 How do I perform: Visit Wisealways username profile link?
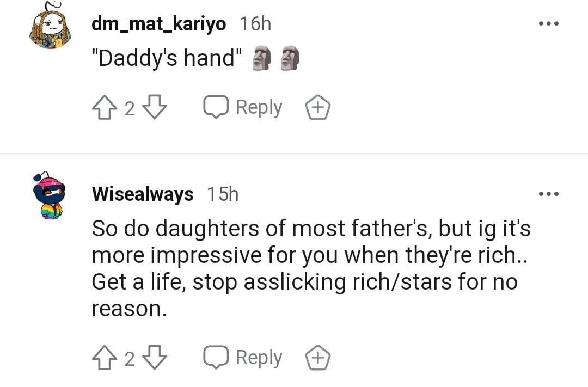pyautogui.click(x=143, y=194)
